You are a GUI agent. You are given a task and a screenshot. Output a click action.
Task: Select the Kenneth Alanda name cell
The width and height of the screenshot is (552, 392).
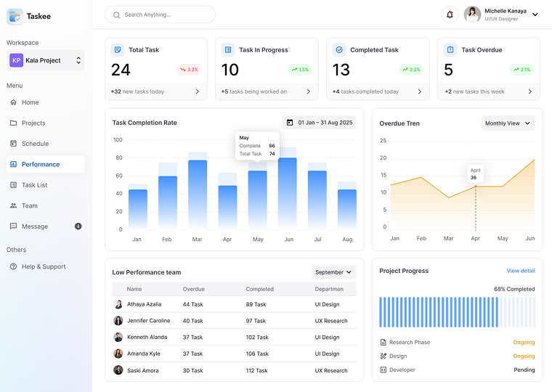tap(147, 337)
